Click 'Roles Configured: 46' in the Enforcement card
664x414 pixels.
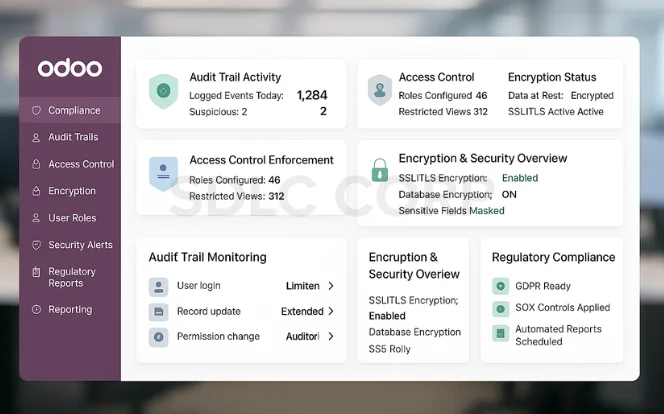pyautogui.click(x=235, y=180)
